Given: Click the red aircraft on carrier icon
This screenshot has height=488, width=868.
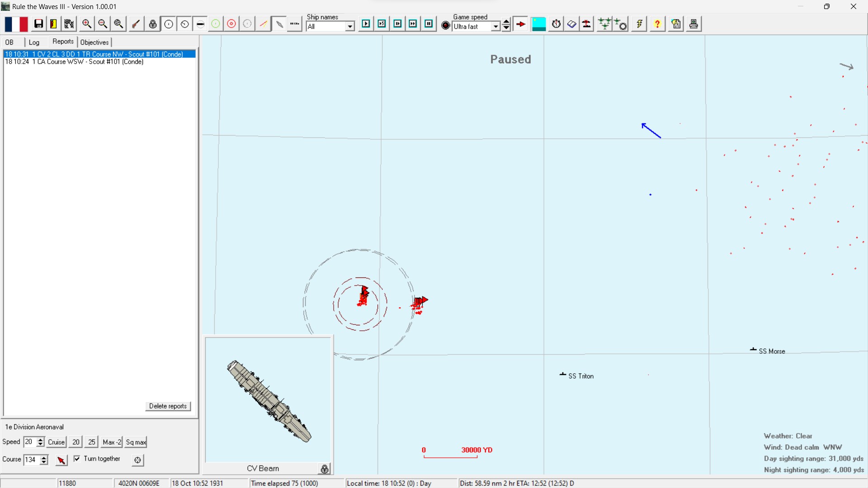Looking at the screenshot, I should pos(587,24).
